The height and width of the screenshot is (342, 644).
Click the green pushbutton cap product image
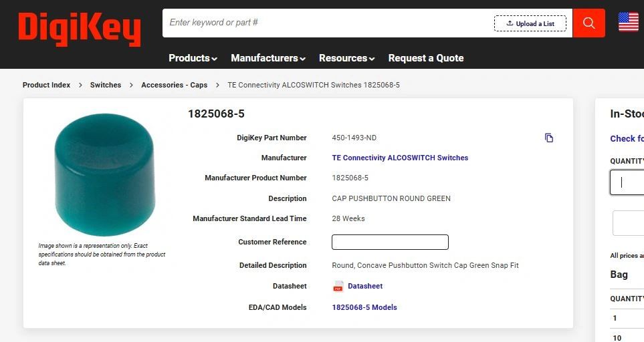(104, 174)
